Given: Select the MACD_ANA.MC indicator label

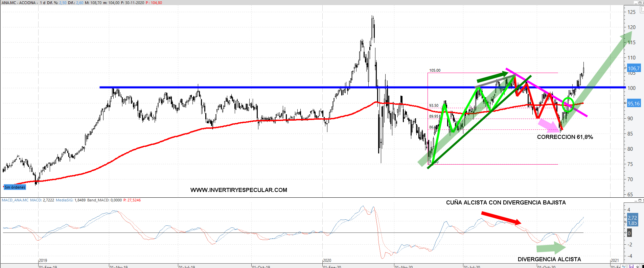Looking at the screenshot, I should tap(15, 200).
